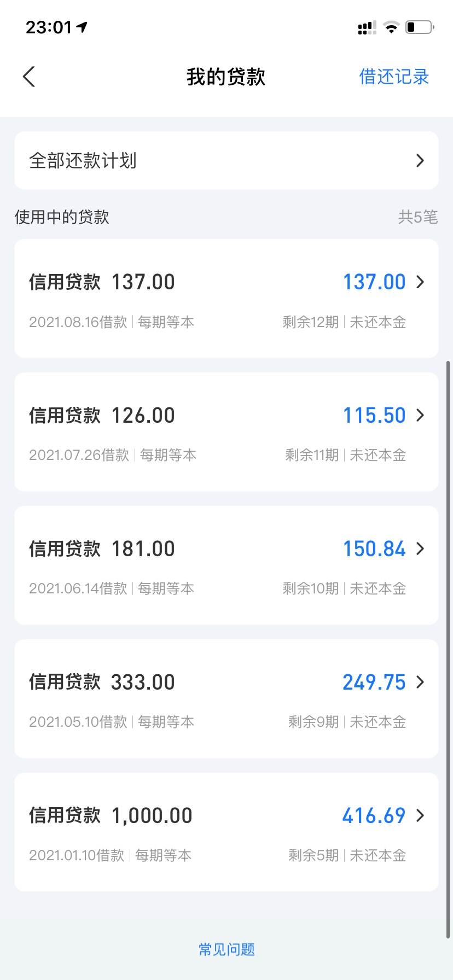Tap the Wi-Fi icon in status bar

click(391, 27)
